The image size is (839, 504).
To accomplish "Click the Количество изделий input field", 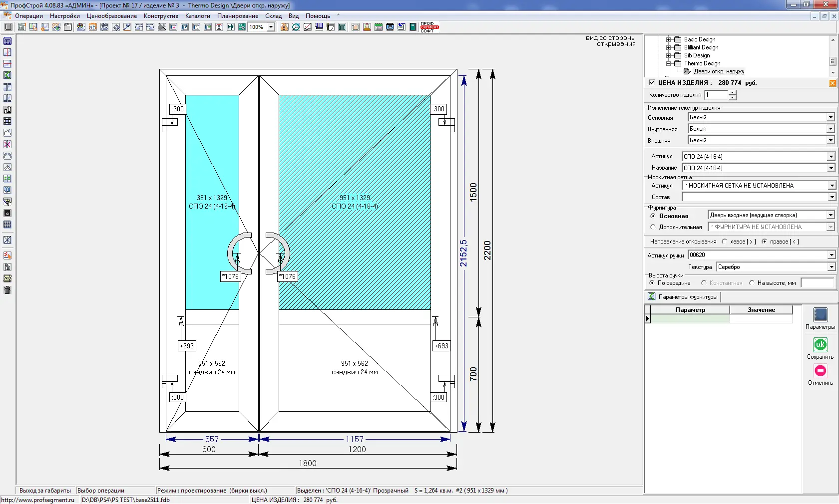I will (x=716, y=95).
